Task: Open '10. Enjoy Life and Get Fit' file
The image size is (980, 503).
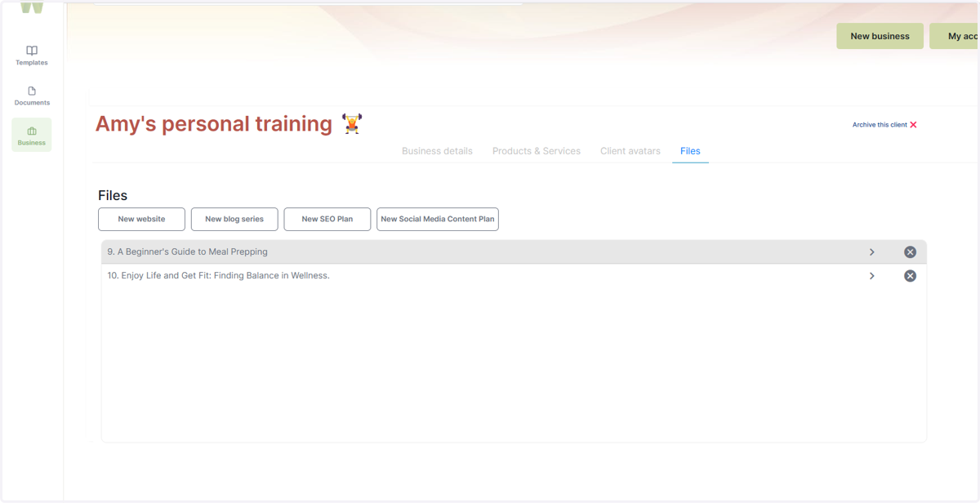Action: click(x=514, y=276)
